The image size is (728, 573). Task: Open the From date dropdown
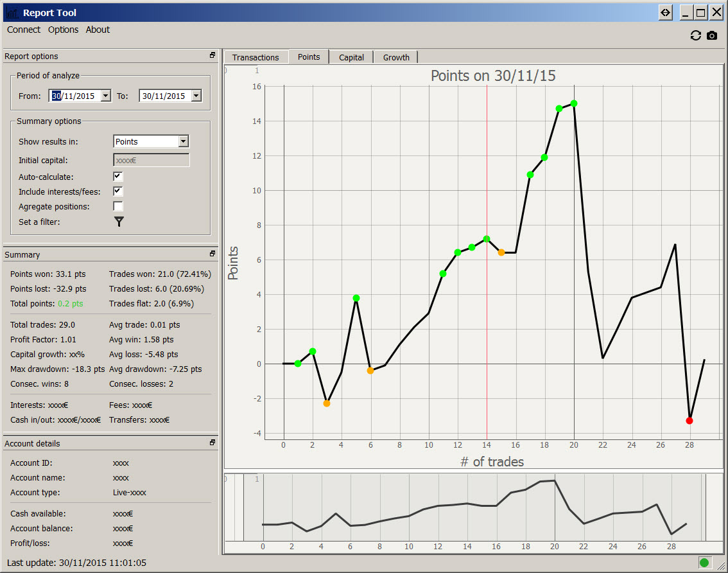pos(105,96)
